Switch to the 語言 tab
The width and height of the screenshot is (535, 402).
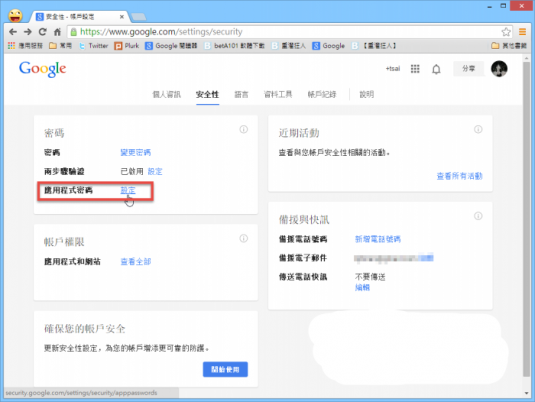(x=241, y=95)
